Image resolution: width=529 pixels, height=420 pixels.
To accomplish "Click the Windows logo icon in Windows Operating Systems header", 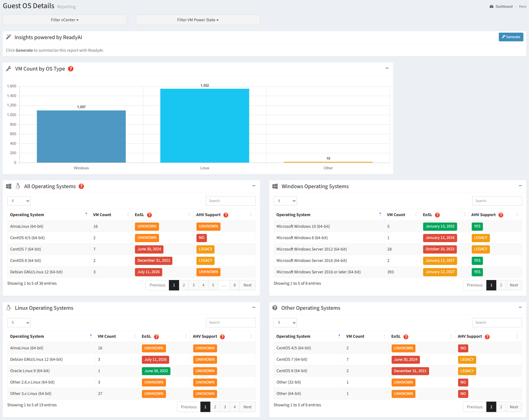I will tap(275, 186).
